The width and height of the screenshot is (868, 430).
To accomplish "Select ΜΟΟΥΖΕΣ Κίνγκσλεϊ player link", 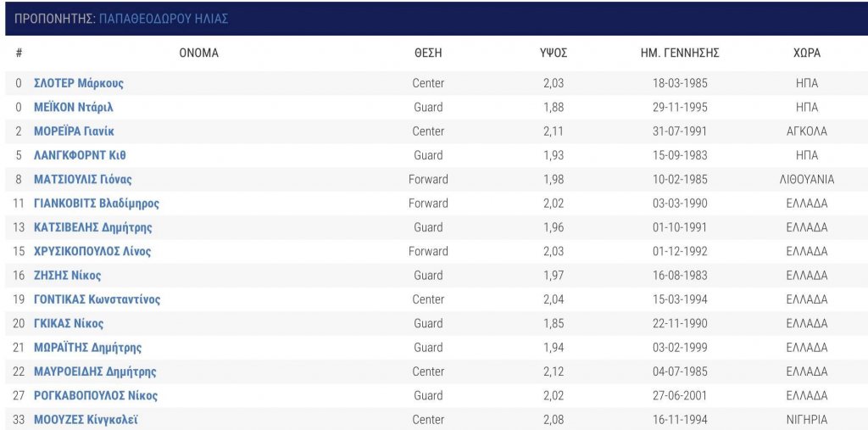I will click(86, 420).
